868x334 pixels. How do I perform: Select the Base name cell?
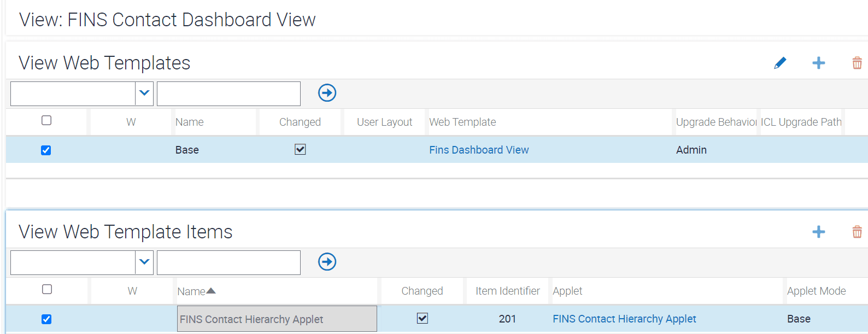tap(187, 150)
